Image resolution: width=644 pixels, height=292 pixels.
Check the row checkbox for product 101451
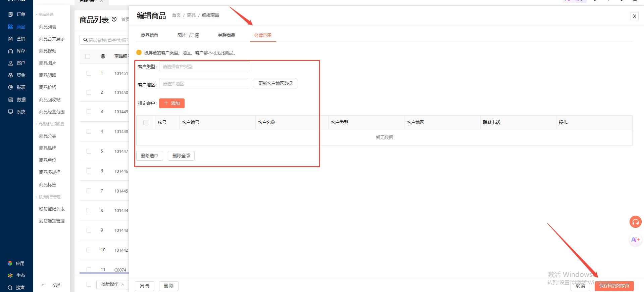pyautogui.click(x=89, y=73)
